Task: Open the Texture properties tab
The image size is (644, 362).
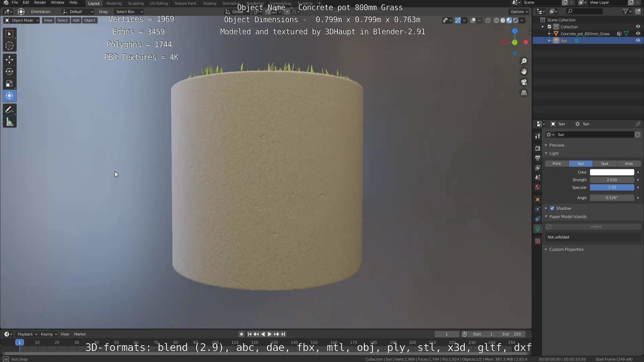Action: (538, 241)
